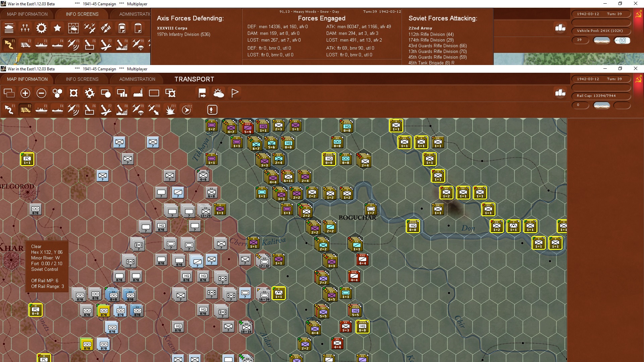Select F5 air recon mode in Transport window
The height and width of the screenshot is (362, 644).
tap(73, 110)
